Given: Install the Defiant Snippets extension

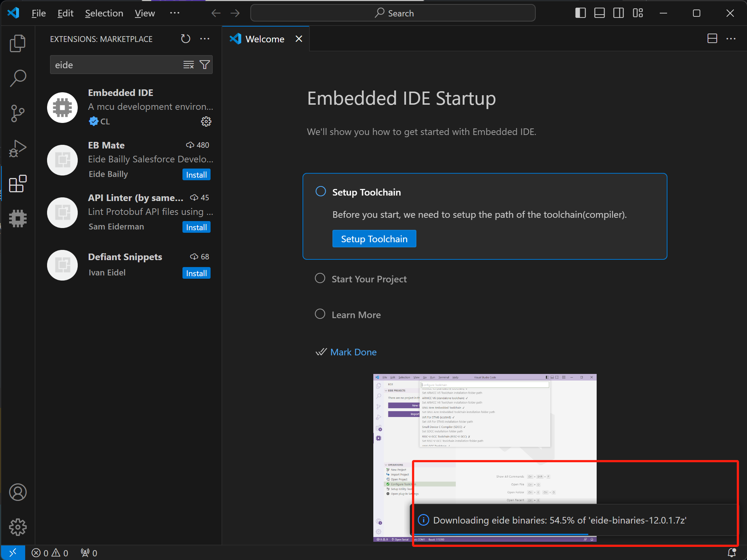Looking at the screenshot, I should (196, 273).
